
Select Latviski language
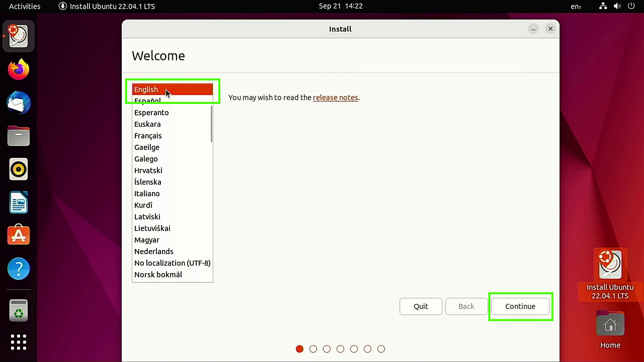click(x=172, y=217)
